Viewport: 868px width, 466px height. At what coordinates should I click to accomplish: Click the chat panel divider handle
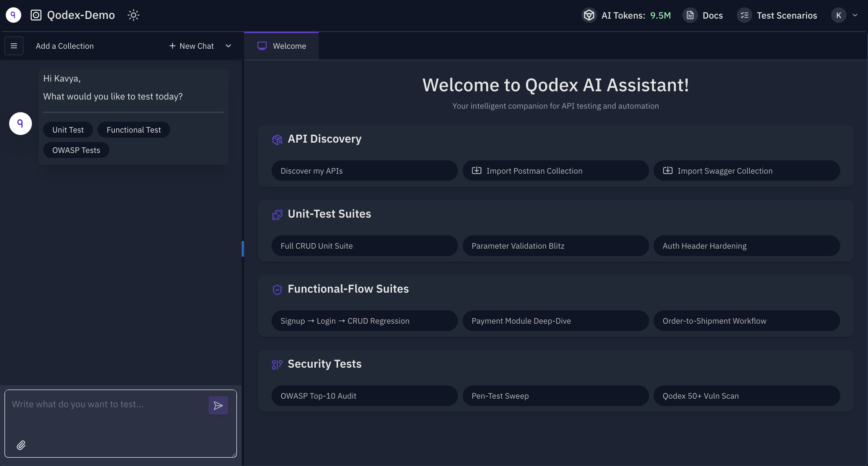pyautogui.click(x=243, y=248)
